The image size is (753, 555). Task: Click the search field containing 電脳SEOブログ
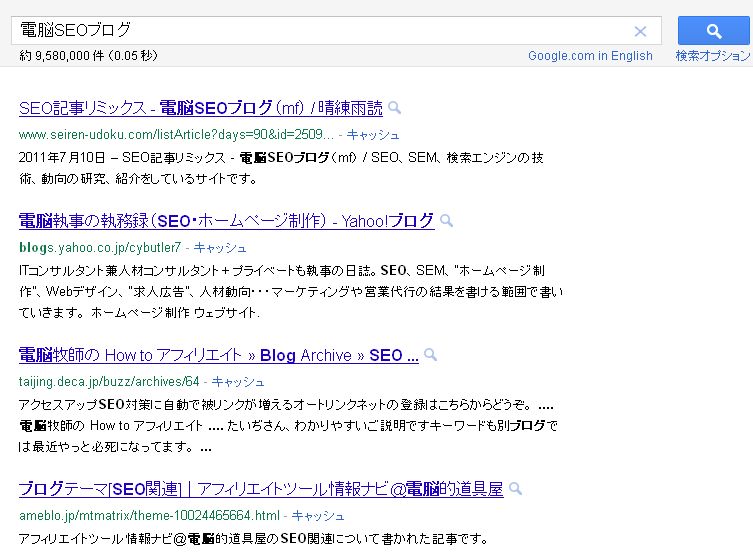(336, 31)
